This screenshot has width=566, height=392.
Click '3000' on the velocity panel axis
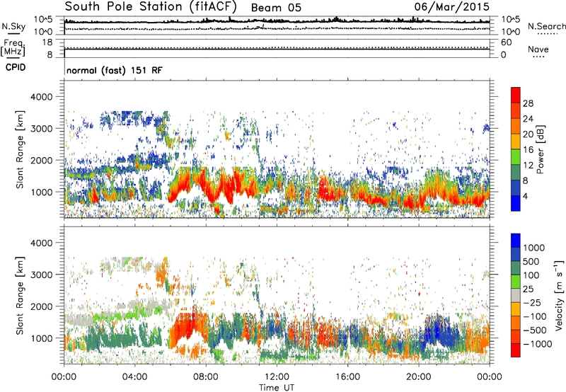(42, 275)
